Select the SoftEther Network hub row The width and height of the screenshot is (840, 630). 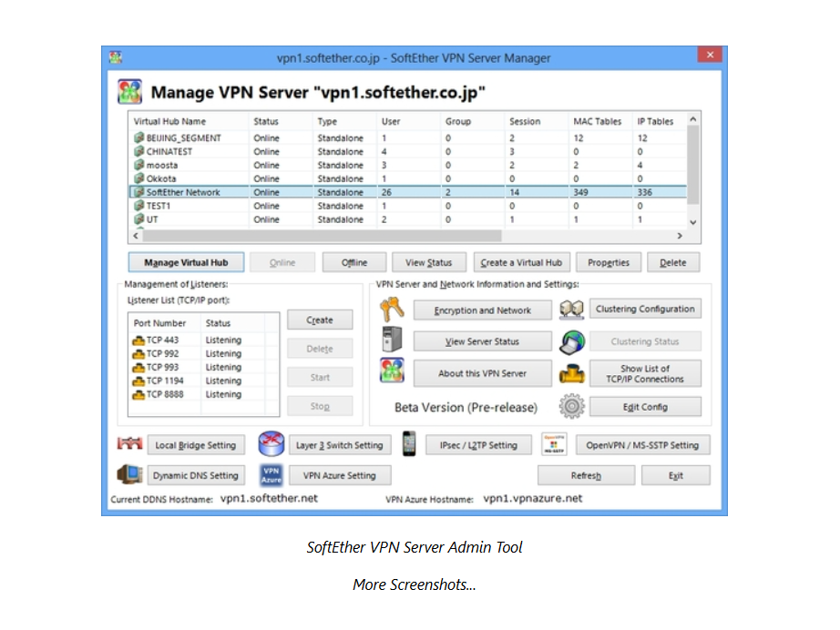tap(407, 191)
